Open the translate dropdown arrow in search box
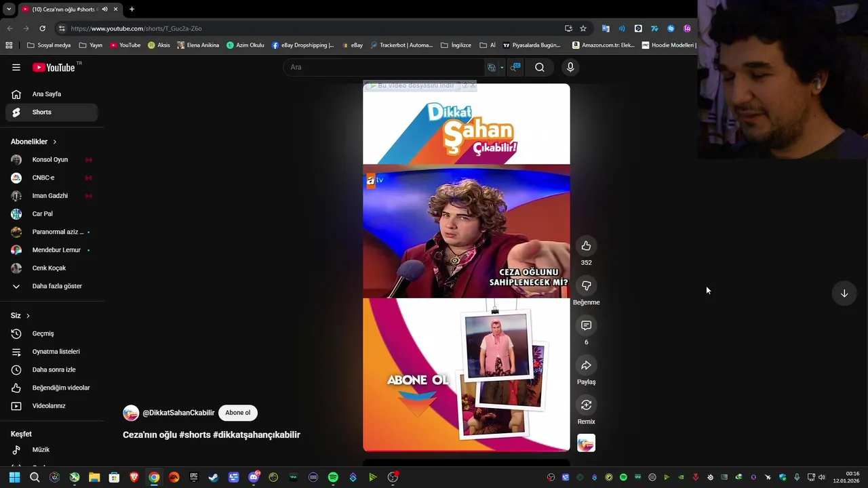The image size is (868, 488). (502, 67)
